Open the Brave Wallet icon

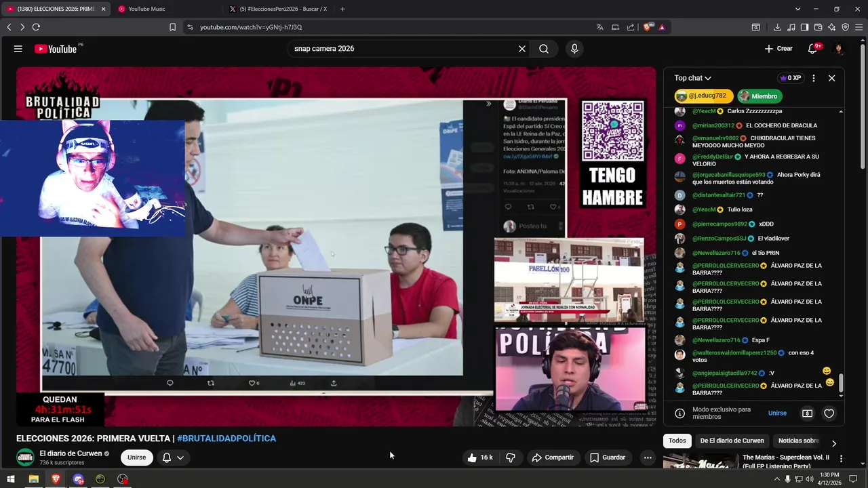tap(818, 27)
